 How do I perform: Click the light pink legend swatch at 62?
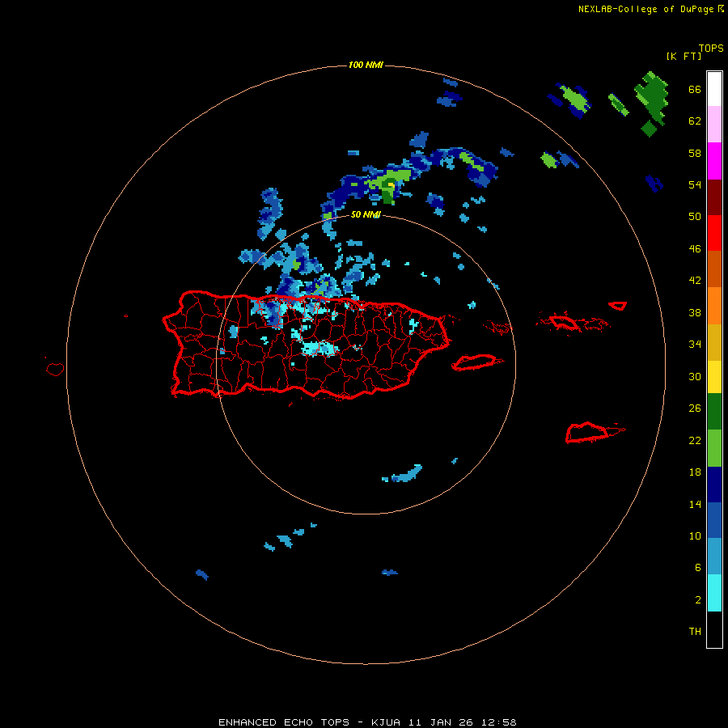714,124
